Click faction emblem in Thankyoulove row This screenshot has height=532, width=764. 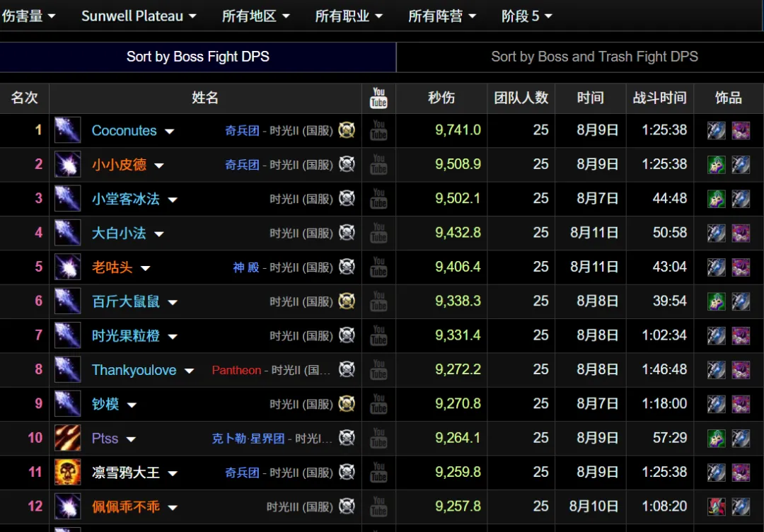pyautogui.click(x=347, y=369)
